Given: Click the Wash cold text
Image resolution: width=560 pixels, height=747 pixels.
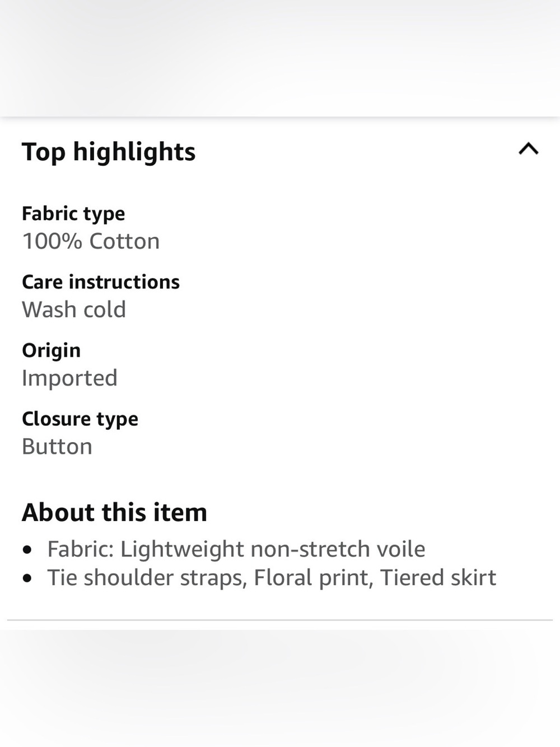Looking at the screenshot, I should (x=74, y=310).
